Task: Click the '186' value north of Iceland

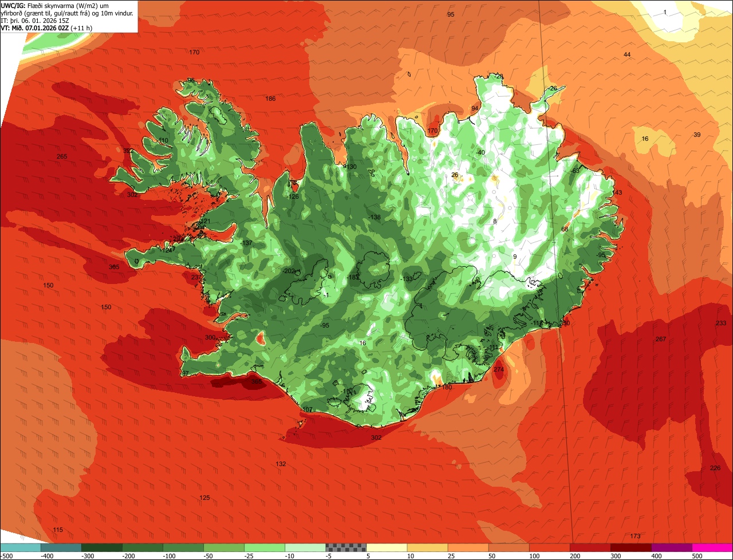Action: pos(270,98)
